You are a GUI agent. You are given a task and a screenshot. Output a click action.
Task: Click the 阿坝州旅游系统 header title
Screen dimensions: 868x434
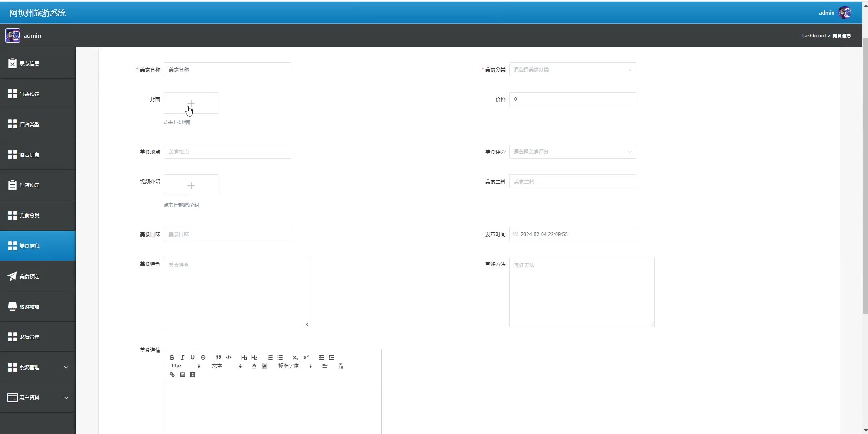38,13
